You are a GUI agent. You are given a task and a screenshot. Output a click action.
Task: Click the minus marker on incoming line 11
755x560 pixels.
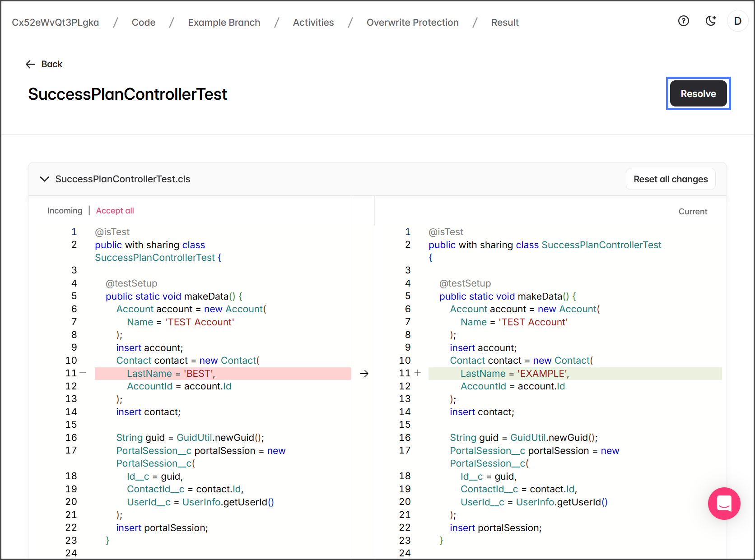pyautogui.click(x=83, y=373)
